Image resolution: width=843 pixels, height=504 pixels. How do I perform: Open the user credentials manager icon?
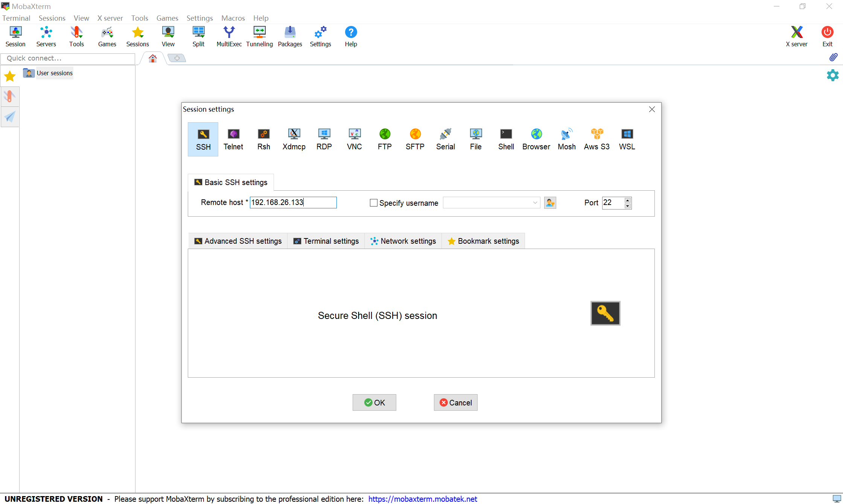pyautogui.click(x=550, y=203)
